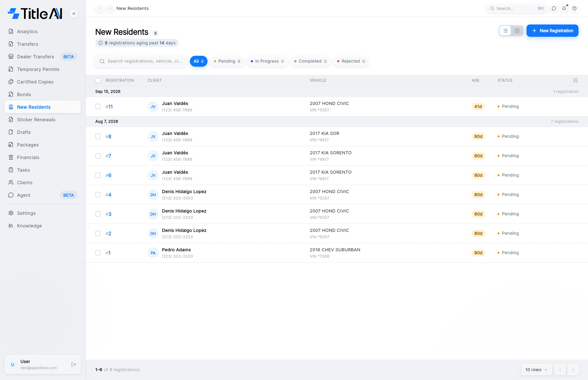Screen dimensions: 588x380
Task: Click the search registrations input
Action: [x=141, y=61]
